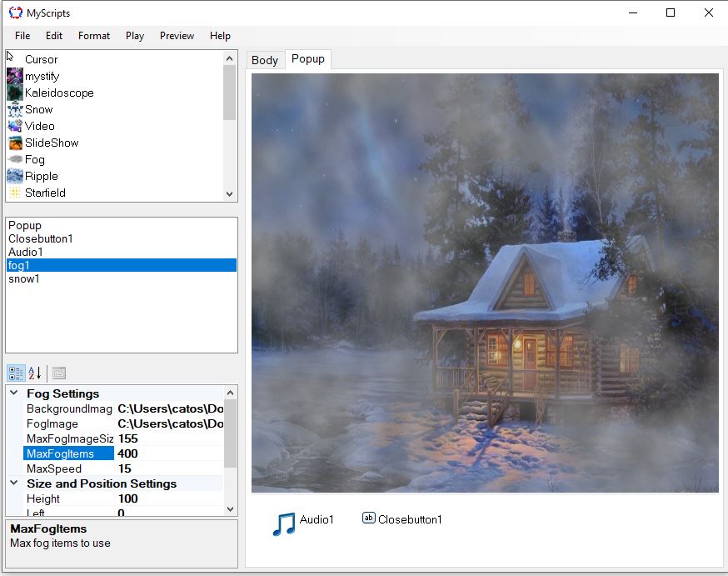Collapse the Fog Settings category

(x=14, y=393)
